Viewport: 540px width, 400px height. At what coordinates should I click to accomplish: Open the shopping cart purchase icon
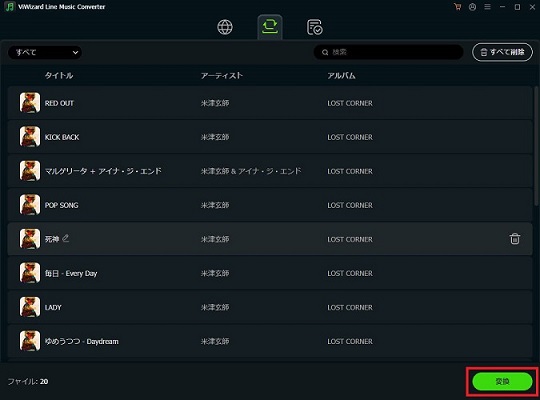457,7
